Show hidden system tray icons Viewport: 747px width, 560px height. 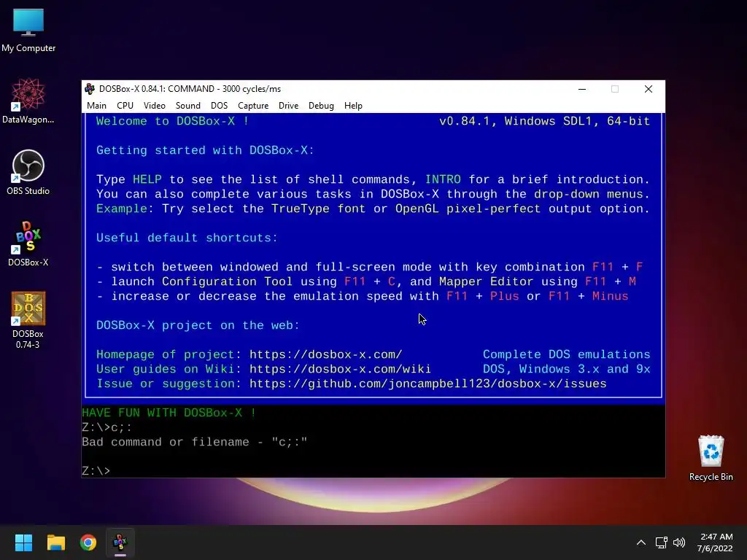pos(641,542)
